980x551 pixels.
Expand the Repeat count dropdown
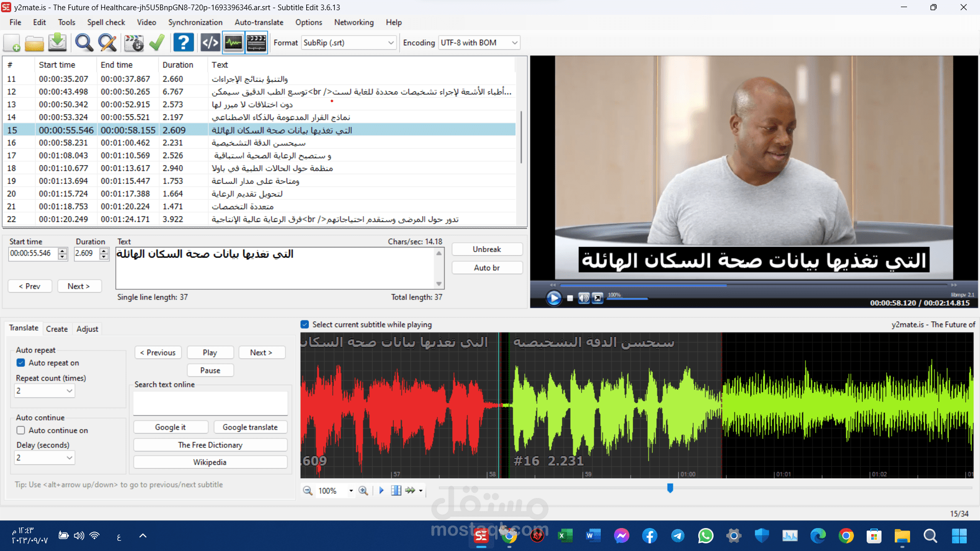[x=44, y=391]
